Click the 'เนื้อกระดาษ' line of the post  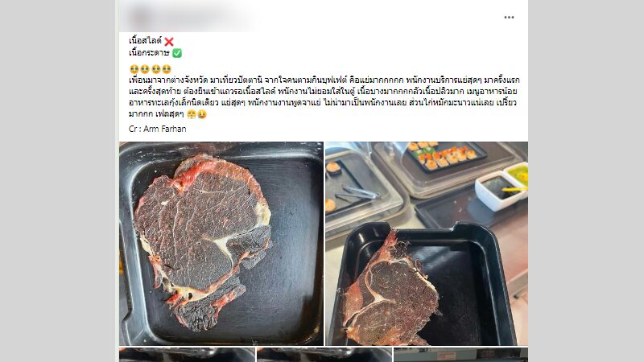pyautogui.click(x=149, y=52)
